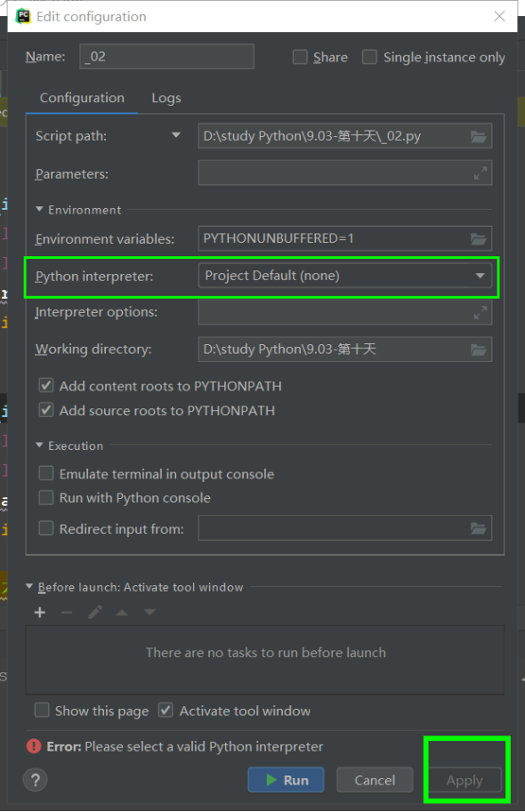The image size is (525, 812).
Task: Select the Configuration tab
Action: [x=82, y=98]
